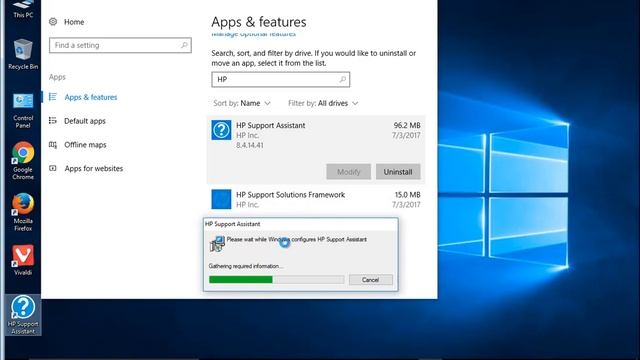
Task: Click the Manage optional features link
Action: pyautogui.click(x=253, y=34)
